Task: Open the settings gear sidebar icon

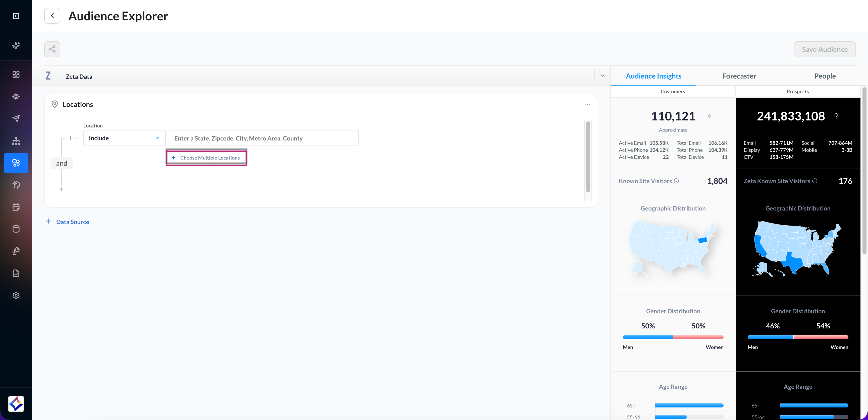Action: [16, 296]
